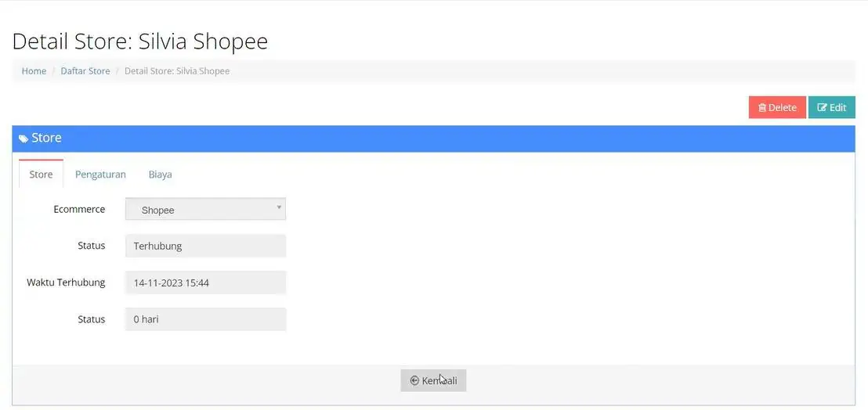
Task: Switch to the Pengaturan tab
Action: pos(100,174)
